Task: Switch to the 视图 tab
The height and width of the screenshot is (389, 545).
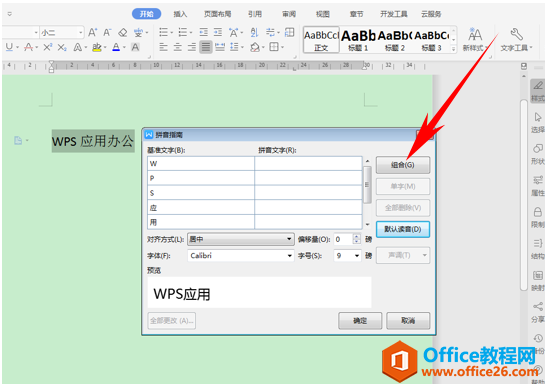Action: pyautogui.click(x=323, y=14)
